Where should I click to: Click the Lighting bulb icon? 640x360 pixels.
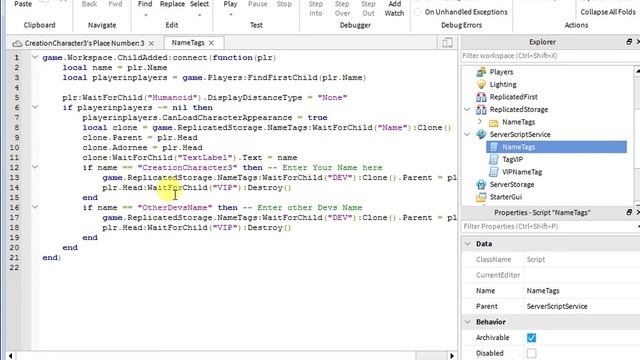(x=481, y=84)
